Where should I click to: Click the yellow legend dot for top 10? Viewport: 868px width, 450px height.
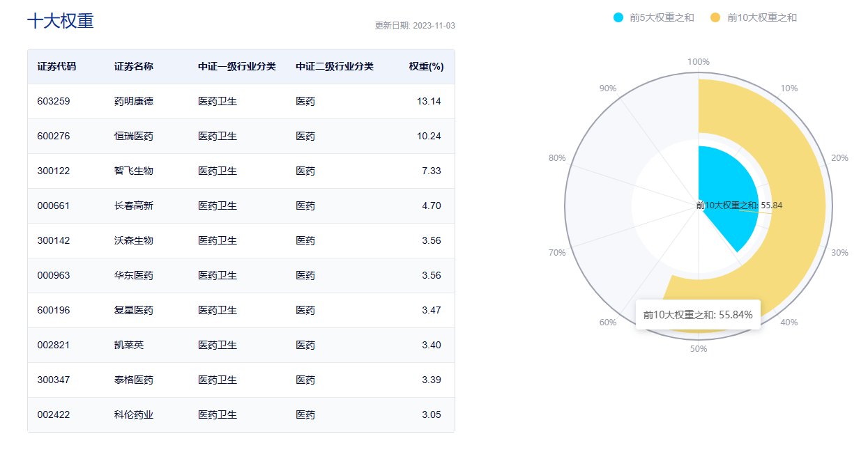pyautogui.click(x=715, y=17)
